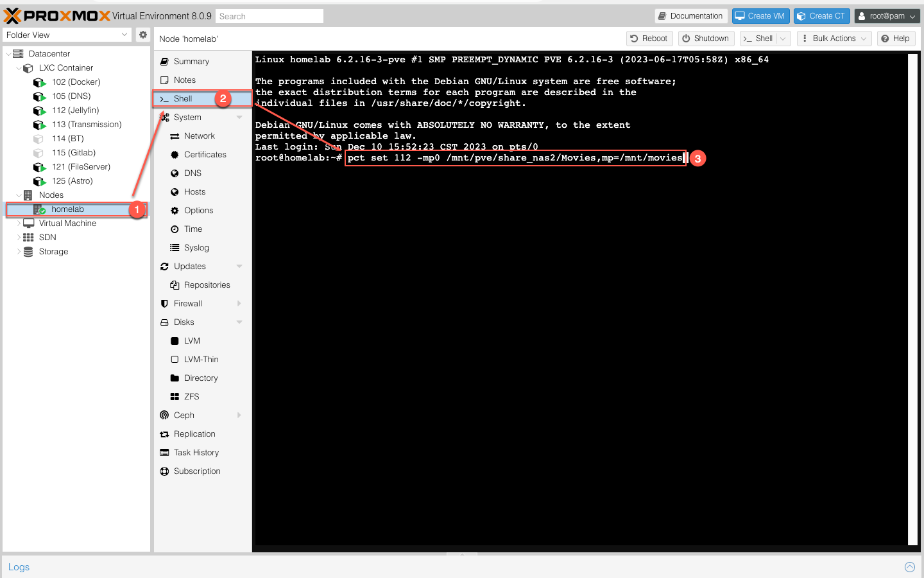Click container icon for 112 (Jellyfin)
The width and height of the screenshot is (924, 578).
point(39,110)
